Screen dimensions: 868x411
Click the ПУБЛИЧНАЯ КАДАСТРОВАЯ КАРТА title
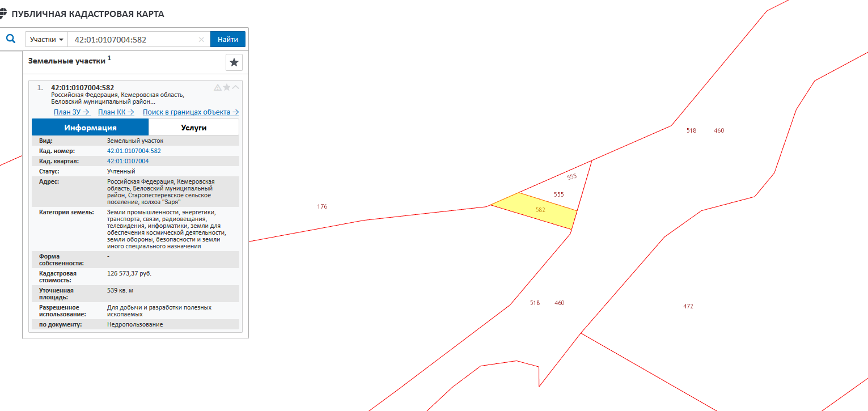[88, 14]
